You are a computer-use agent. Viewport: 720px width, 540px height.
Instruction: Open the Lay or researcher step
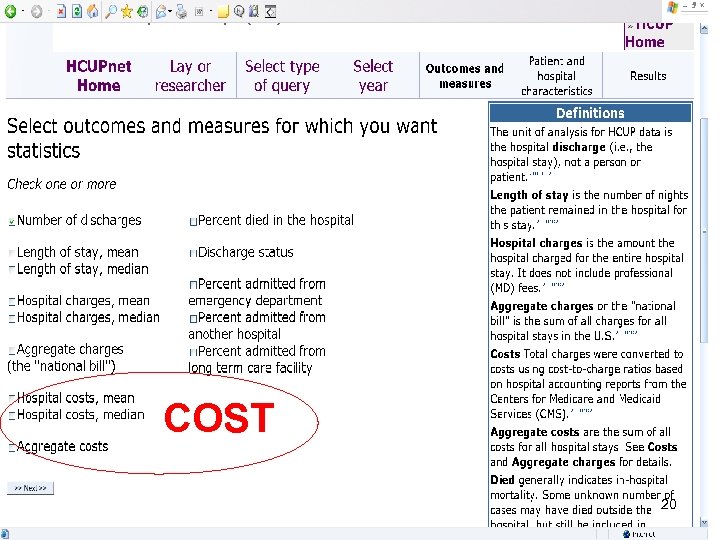click(x=190, y=76)
